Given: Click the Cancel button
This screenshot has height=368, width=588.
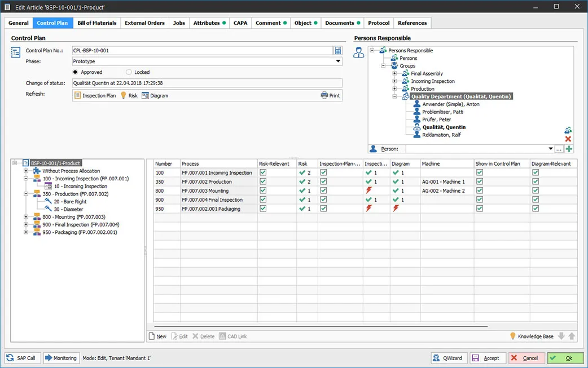Looking at the screenshot, I should coord(526,358).
